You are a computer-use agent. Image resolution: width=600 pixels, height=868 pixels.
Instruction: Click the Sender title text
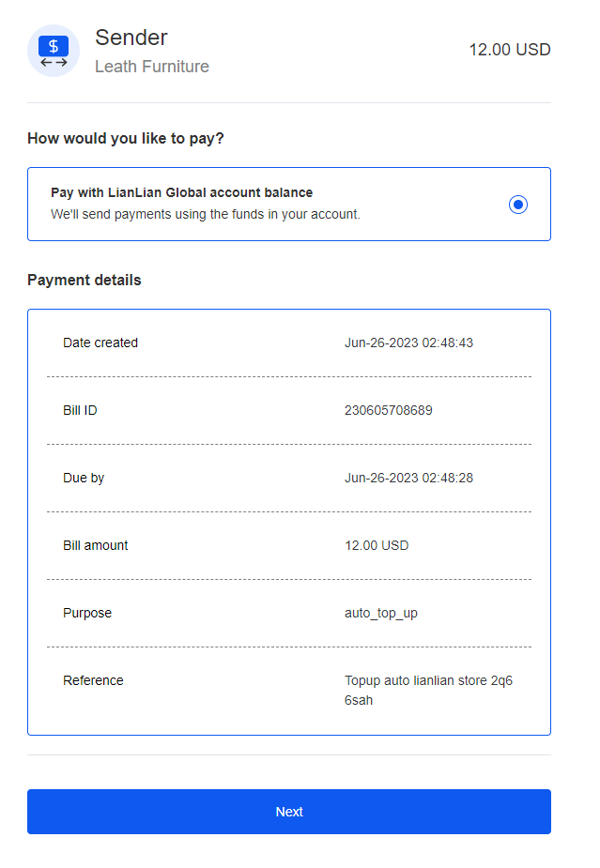click(x=131, y=38)
